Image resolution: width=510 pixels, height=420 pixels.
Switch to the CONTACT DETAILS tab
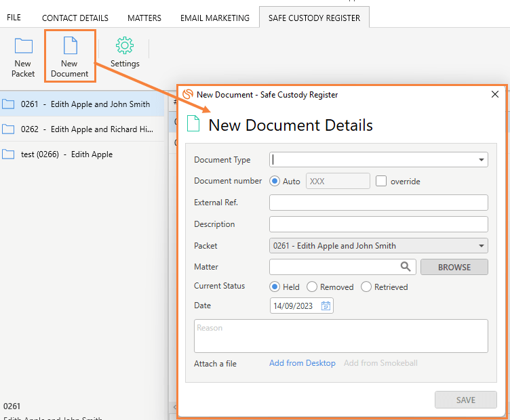pyautogui.click(x=75, y=18)
